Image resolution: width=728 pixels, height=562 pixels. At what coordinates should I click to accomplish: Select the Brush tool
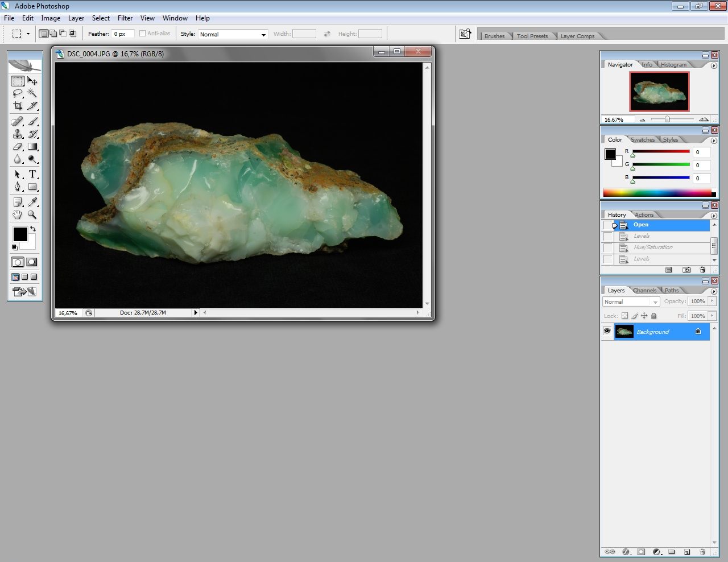point(32,121)
